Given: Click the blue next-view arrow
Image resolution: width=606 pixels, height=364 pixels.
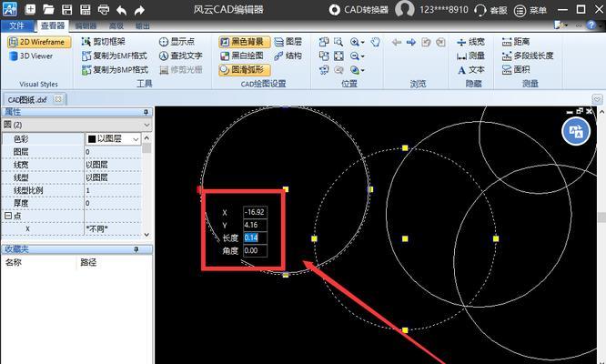Looking at the screenshot, I should click(x=411, y=42).
